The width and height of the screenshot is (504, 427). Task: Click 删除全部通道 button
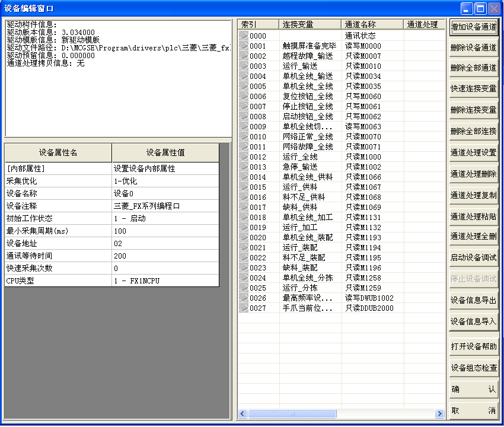coord(474,65)
